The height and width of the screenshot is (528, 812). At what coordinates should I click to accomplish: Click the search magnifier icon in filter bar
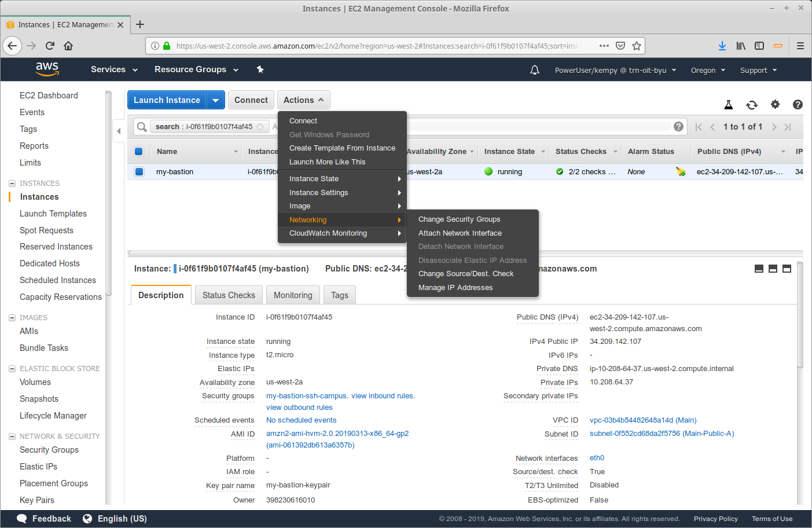[x=142, y=127]
